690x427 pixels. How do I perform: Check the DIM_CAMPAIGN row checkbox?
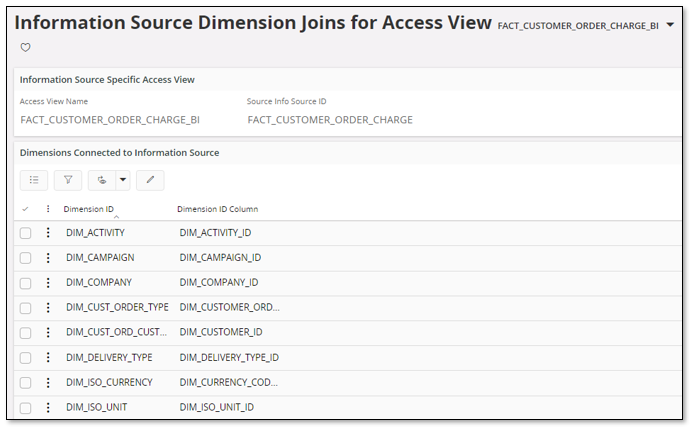coord(26,258)
